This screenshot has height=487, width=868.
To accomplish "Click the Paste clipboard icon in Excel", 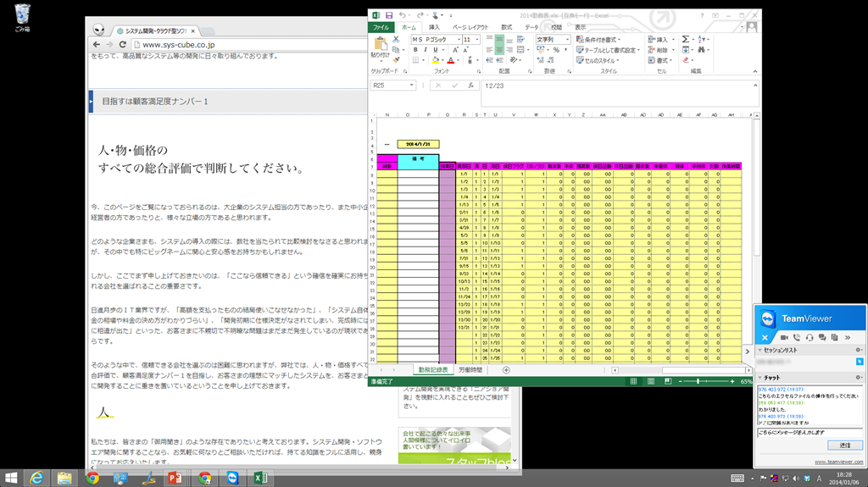I will point(381,43).
